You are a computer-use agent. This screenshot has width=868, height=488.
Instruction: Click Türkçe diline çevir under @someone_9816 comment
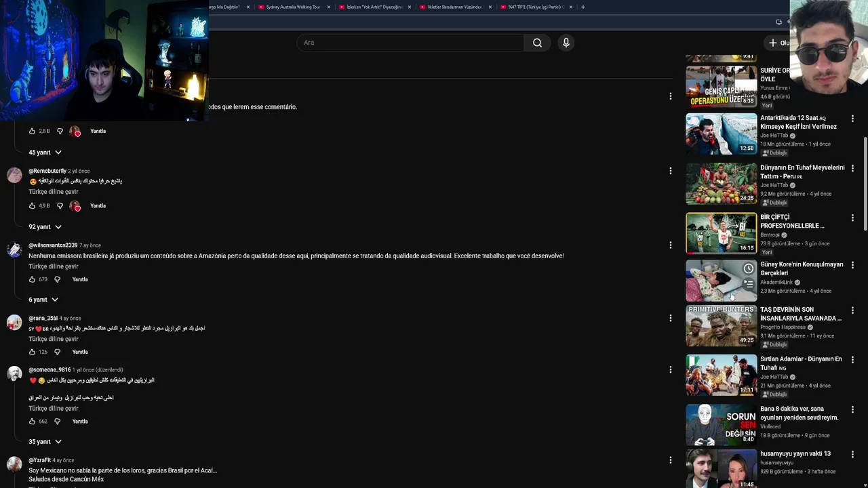pyautogui.click(x=54, y=409)
